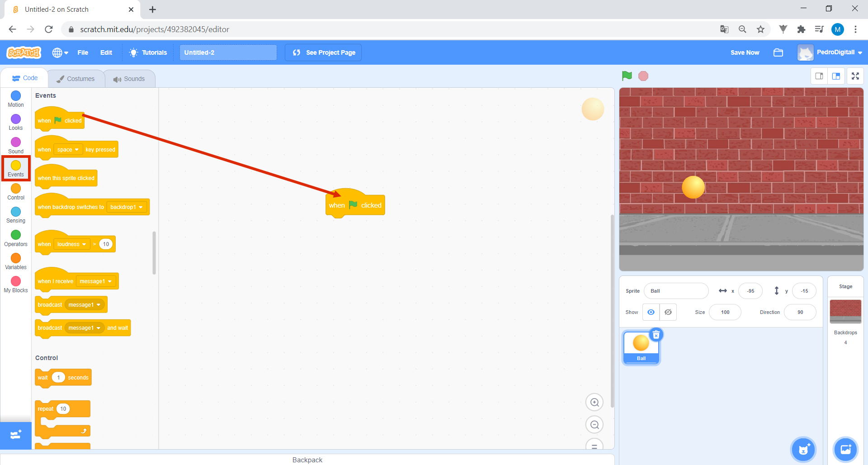Open the My Blocks category
Viewport: 868px width, 465px height.
(x=16, y=285)
